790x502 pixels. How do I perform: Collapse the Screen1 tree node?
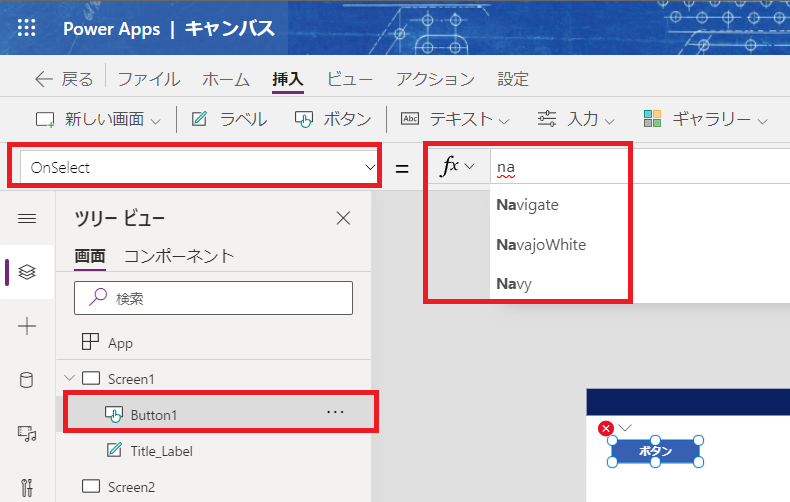[x=70, y=378]
